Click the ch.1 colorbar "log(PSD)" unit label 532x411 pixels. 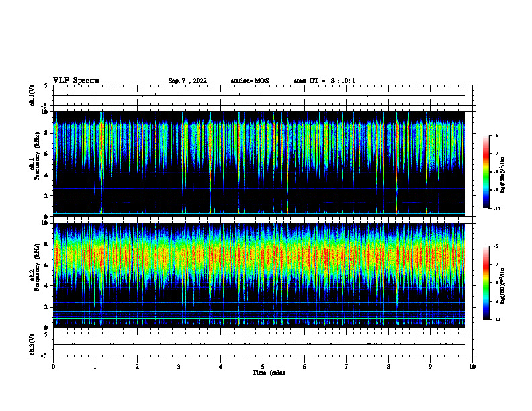[502, 175]
